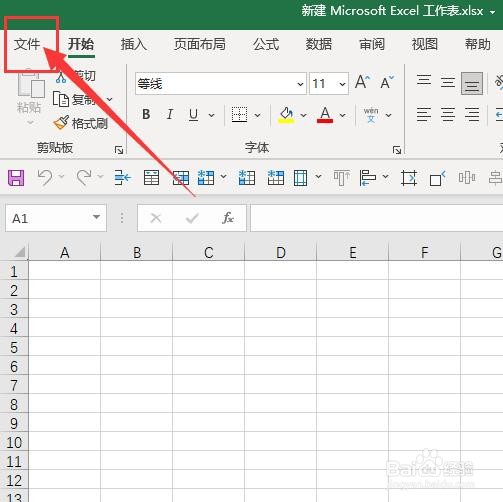Expand the font color dropdown arrow

pyautogui.click(x=343, y=115)
